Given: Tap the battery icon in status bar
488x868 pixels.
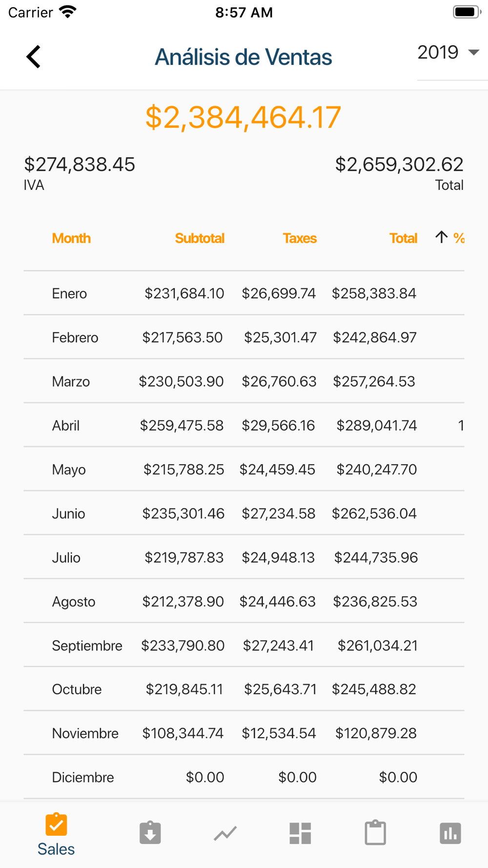Looking at the screenshot, I should [467, 12].
